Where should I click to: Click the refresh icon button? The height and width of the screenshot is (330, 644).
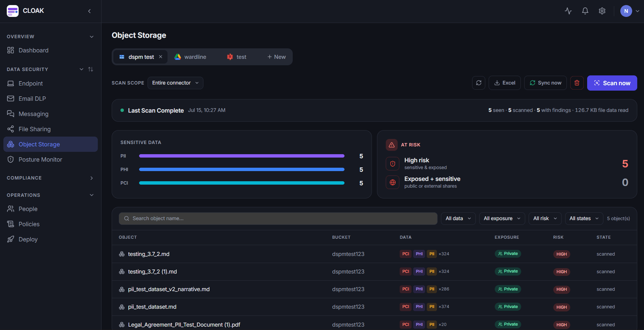point(479,83)
